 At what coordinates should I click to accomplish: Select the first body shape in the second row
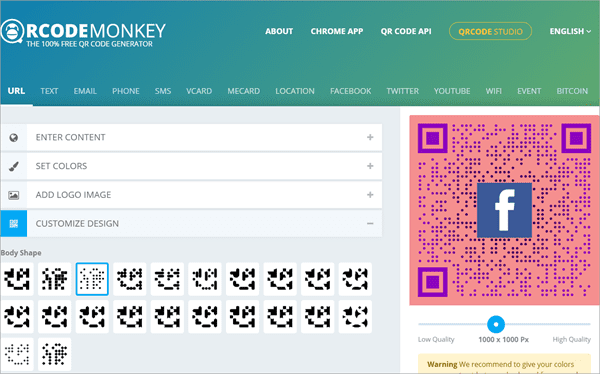click(x=17, y=317)
